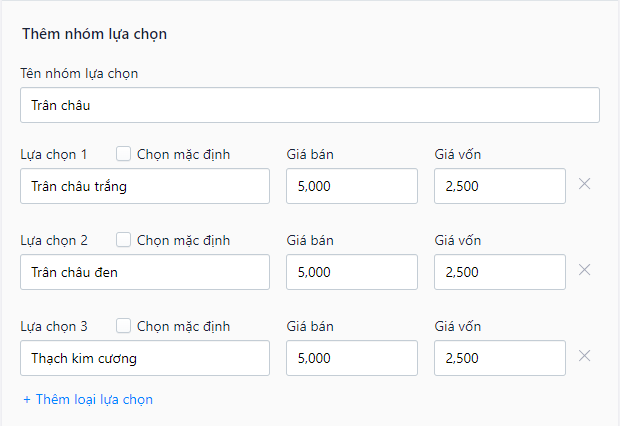The height and width of the screenshot is (426, 620).
Task: Delete the Trân châu đen option row
Action: [585, 270]
